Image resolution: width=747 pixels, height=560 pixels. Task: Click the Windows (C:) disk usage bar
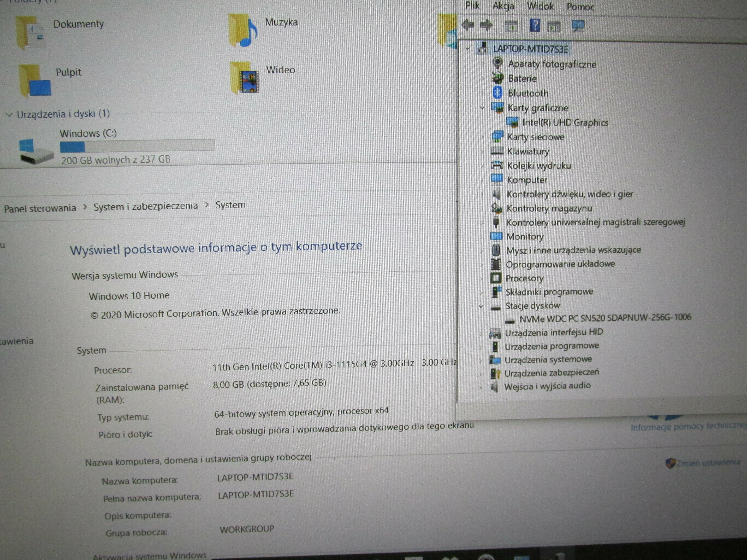(x=137, y=146)
